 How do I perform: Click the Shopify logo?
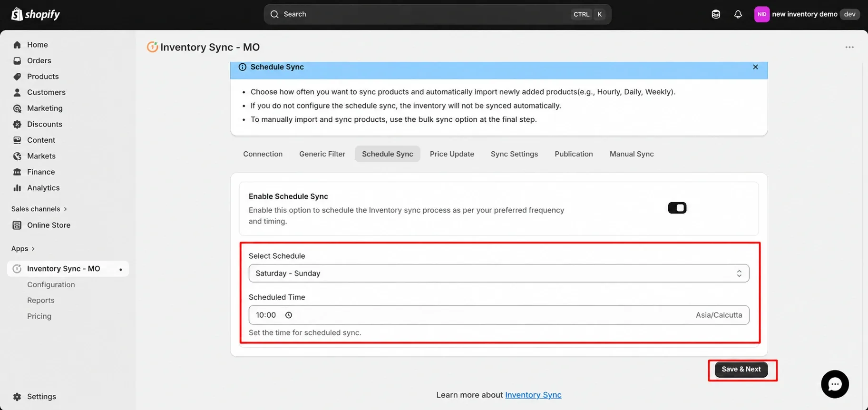pyautogui.click(x=36, y=14)
